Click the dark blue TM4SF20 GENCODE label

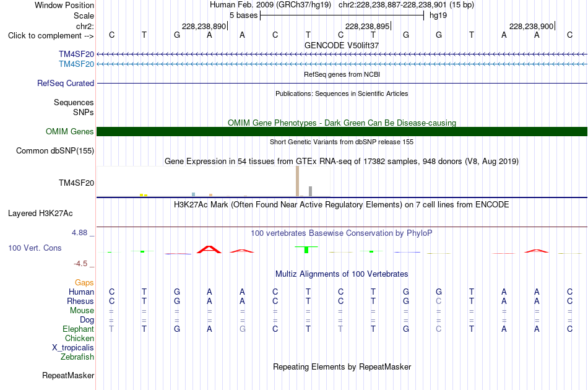[76, 54]
